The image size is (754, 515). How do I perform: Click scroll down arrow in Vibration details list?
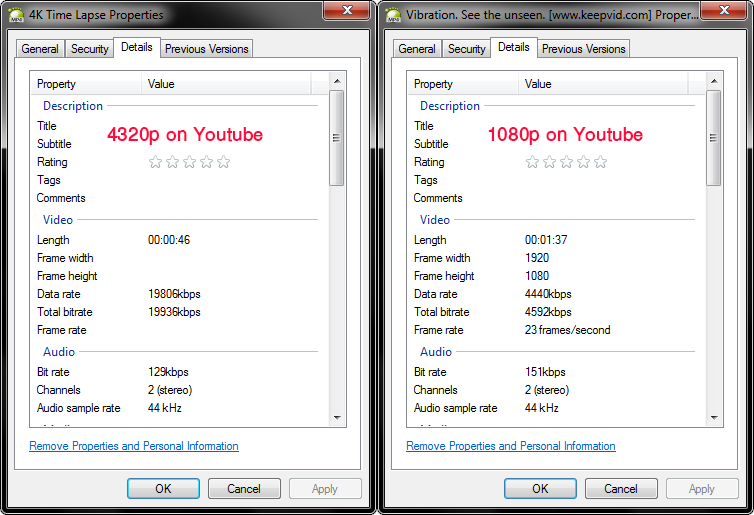(714, 417)
